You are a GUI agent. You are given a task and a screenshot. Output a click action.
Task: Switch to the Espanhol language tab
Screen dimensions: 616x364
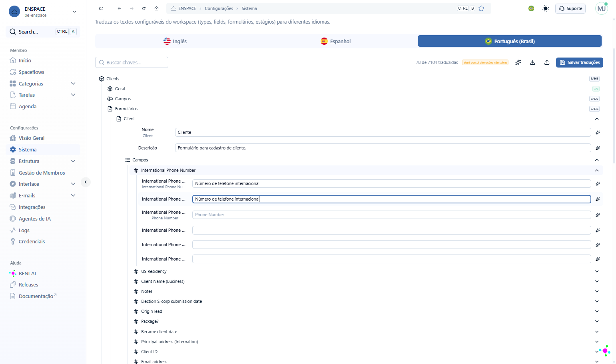(336, 41)
